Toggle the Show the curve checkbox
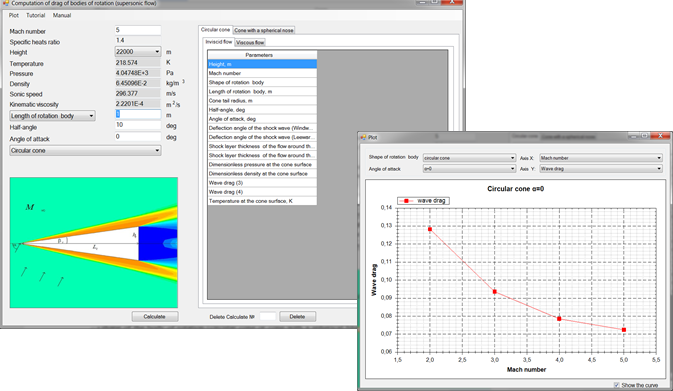Viewport: 673px width, 391px height. tap(616, 385)
